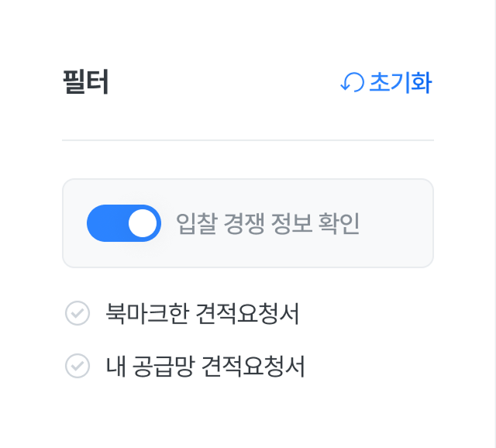Click the 입찰 경쟁 정보 확인 label text

267,223
